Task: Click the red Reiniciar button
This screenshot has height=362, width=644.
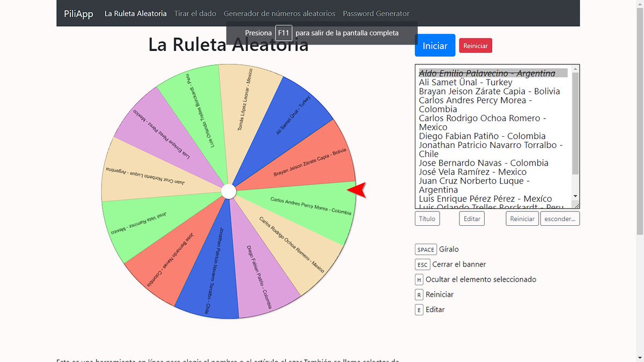Action: pyautogui.click(x=475, y=46)
